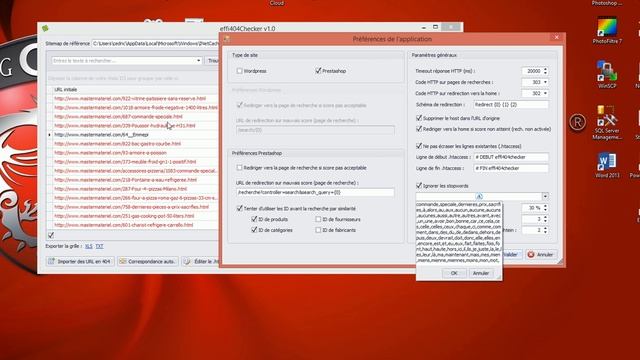Click the 'Éditer le .ht...' button
Viewport: 640px width, 360px height.
[x=200, y=261]
